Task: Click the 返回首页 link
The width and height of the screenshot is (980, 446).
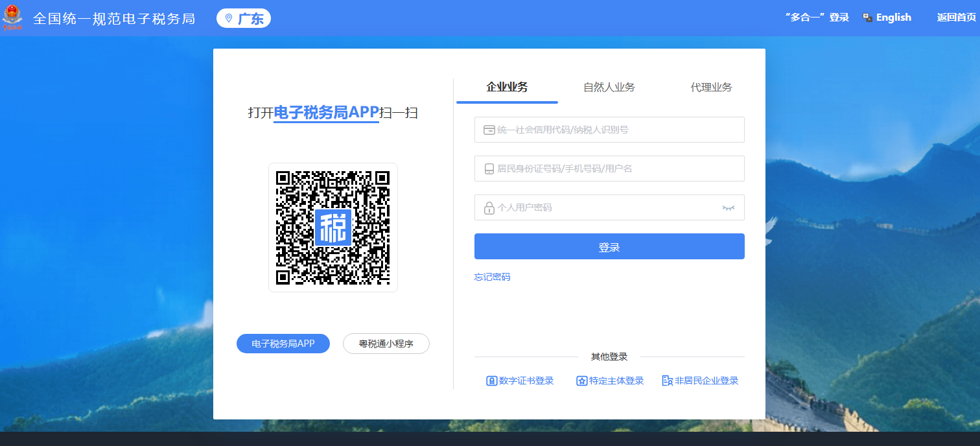Action: click(956, 18)
